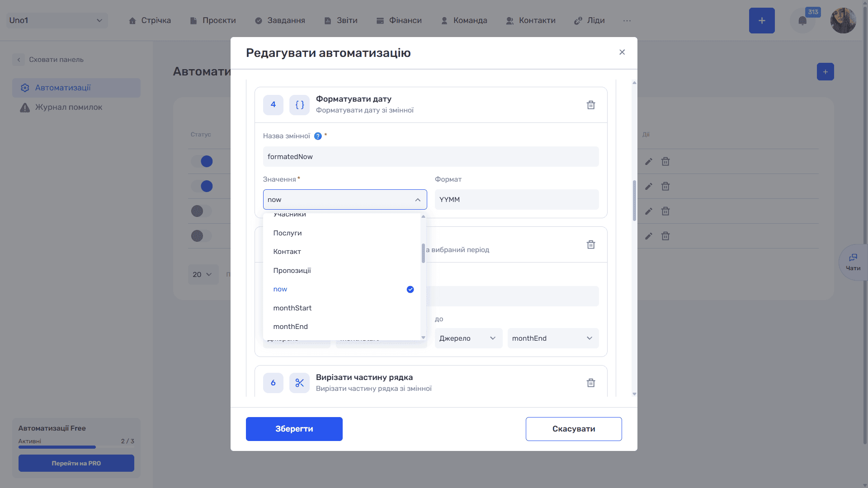
Task: Toggle off the first automation status switch
Action: pyautogui.click(x=202, y=161)
